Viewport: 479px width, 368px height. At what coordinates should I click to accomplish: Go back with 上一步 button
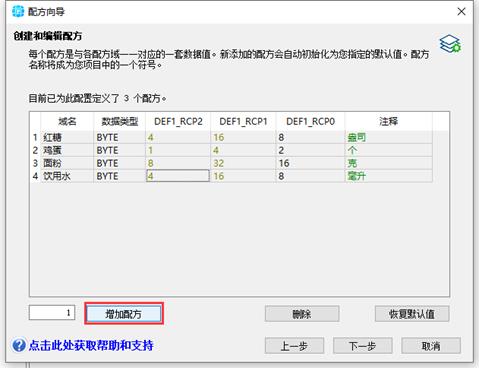point(294,346)
